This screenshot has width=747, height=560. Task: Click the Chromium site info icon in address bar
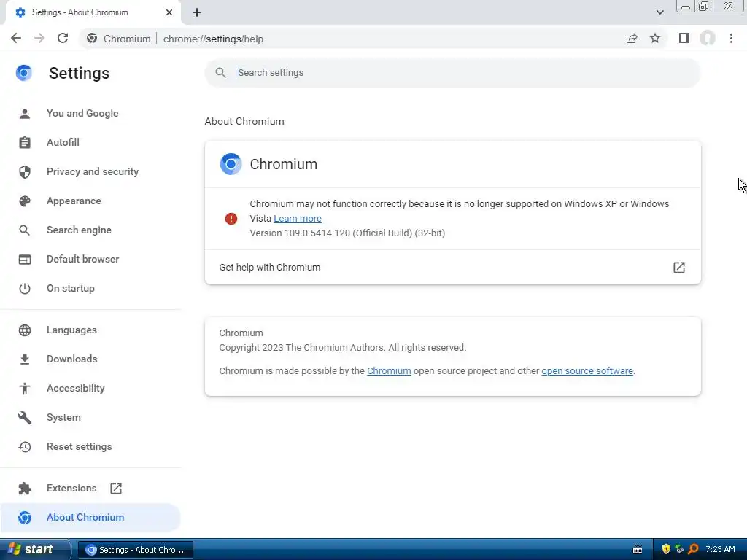[92, 39]
